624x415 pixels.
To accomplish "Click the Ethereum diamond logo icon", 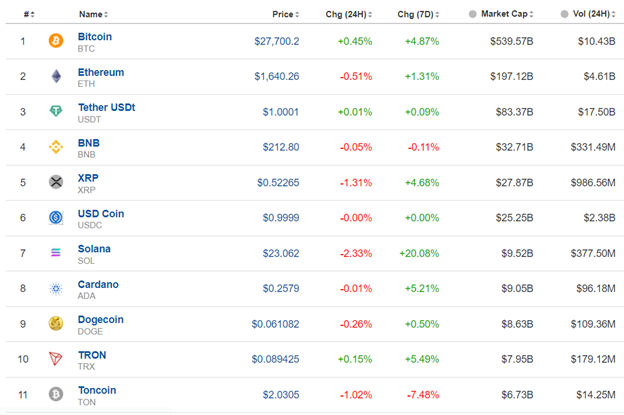I will (56, 76).
